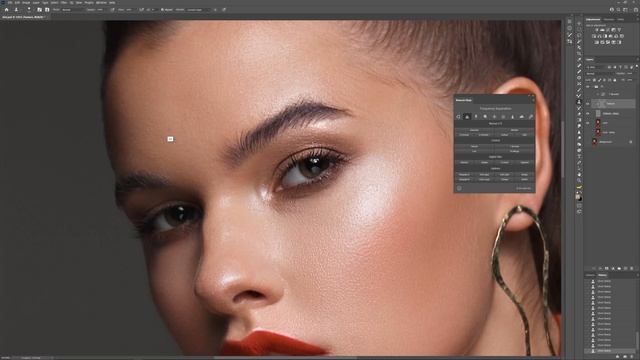Click the zoom percentage in status bar

[x=5, y=358]
